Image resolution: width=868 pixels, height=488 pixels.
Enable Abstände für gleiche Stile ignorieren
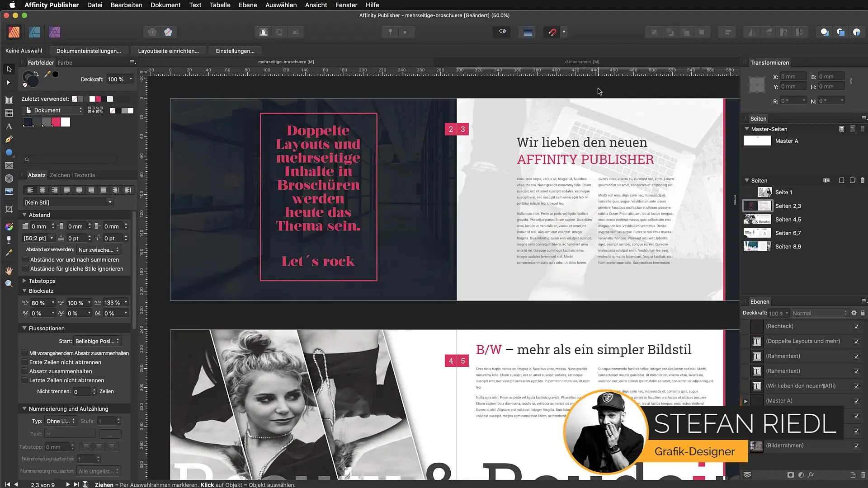26,269
